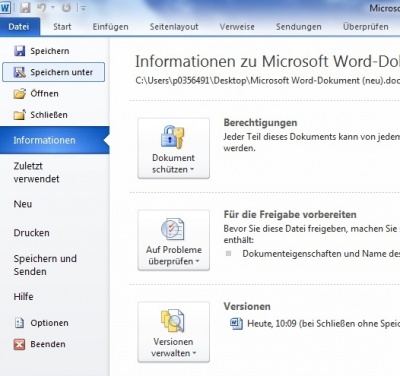Open the Seitenlayout tab
This screenshot has height=376, width=400.
coord(174,27)
